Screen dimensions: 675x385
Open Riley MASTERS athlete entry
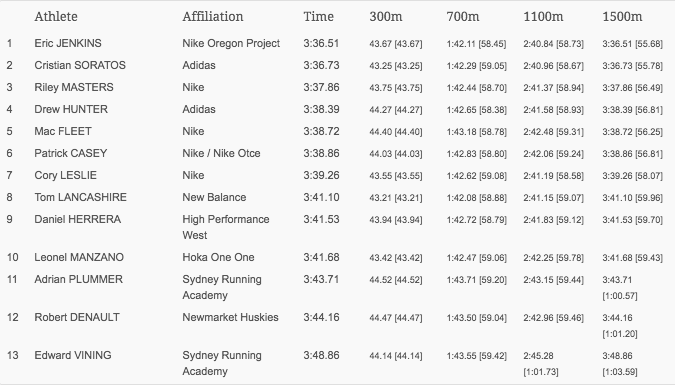click(x=74, y=87)
